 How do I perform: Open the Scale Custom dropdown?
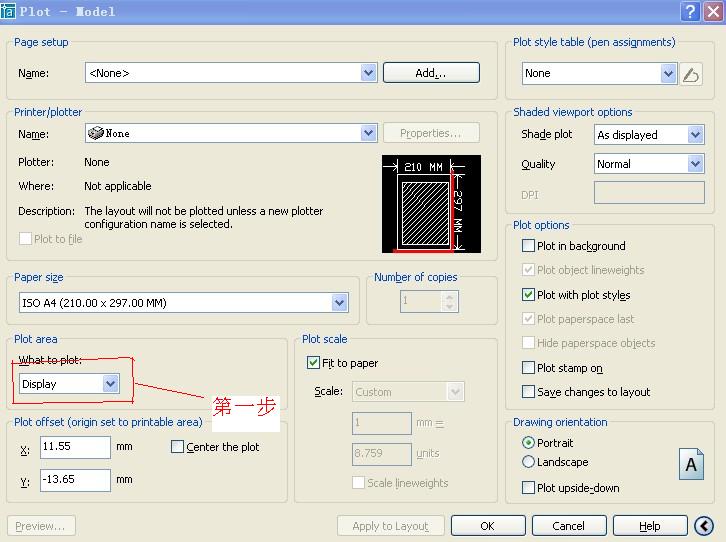coord(455,392)
